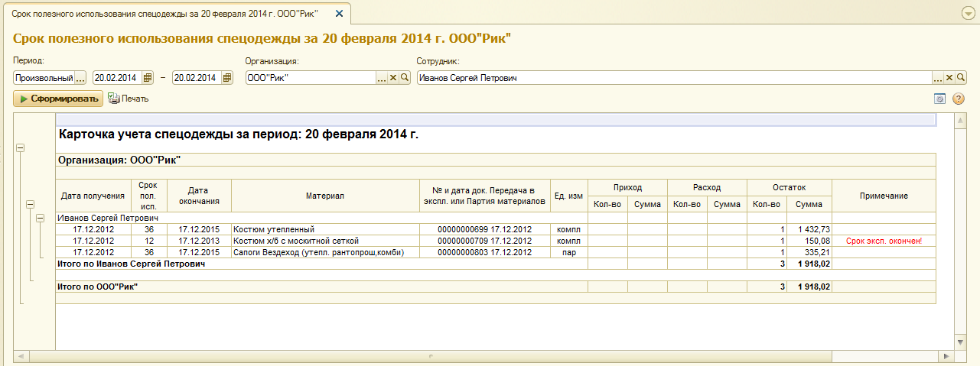Clear the Организация field value
The width and height of the screenshot is (980, 366).
(393, 77)
